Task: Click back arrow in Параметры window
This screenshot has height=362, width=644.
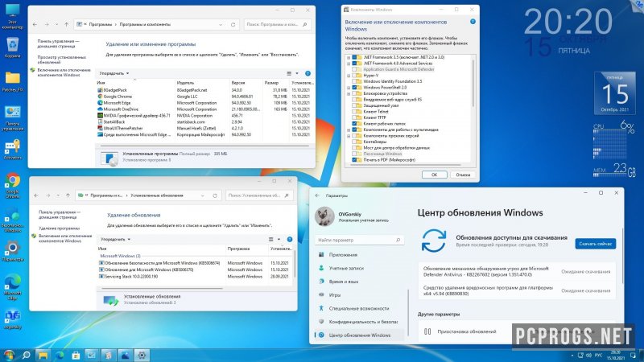Action: click(x=317, y=195)
